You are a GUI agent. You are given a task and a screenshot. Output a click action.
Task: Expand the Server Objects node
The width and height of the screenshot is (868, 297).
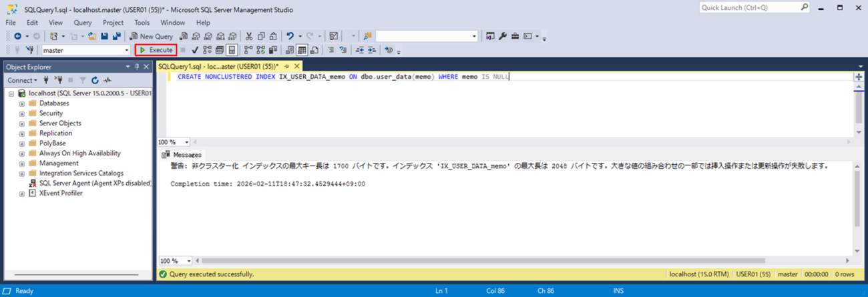click(x=22, y=123)
